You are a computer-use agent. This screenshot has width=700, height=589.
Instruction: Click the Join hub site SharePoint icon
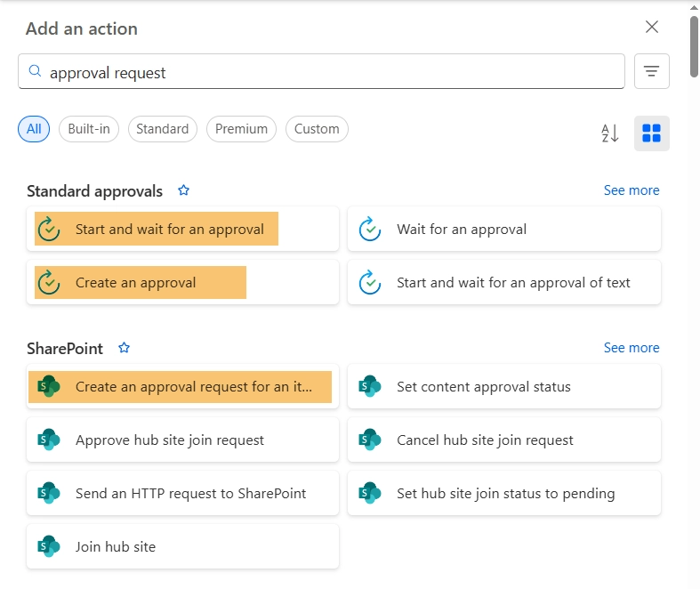(x=49, y=546)
